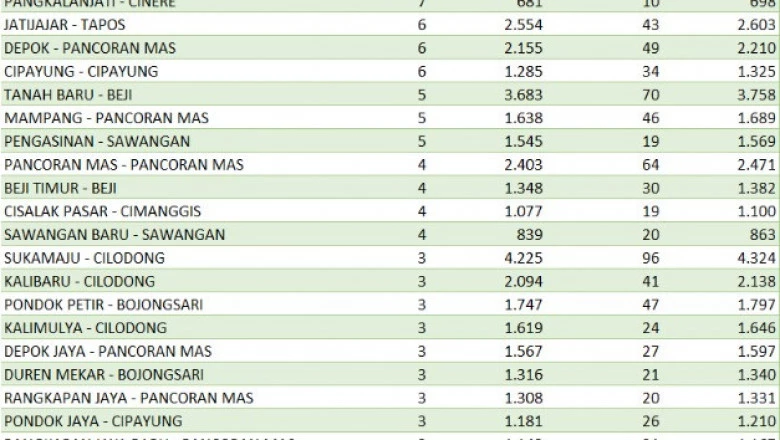Select the value "1.689"
The image size is (780, 440).
point(757,118)
